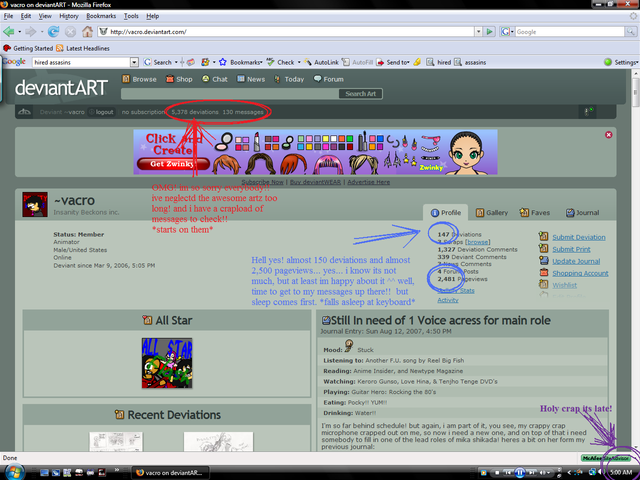The width and height of the screenshot is (640, 480).
Task: Open the File menu
Action: [x=8, y=16]
